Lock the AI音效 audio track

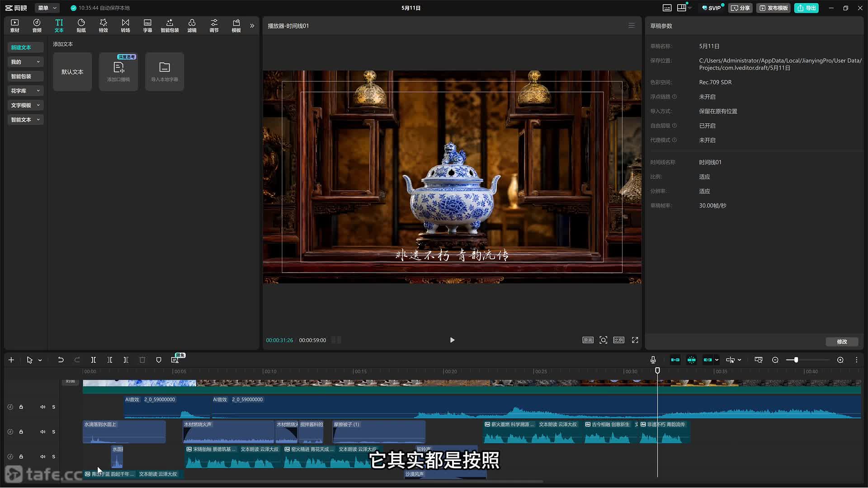coord(21,407)
